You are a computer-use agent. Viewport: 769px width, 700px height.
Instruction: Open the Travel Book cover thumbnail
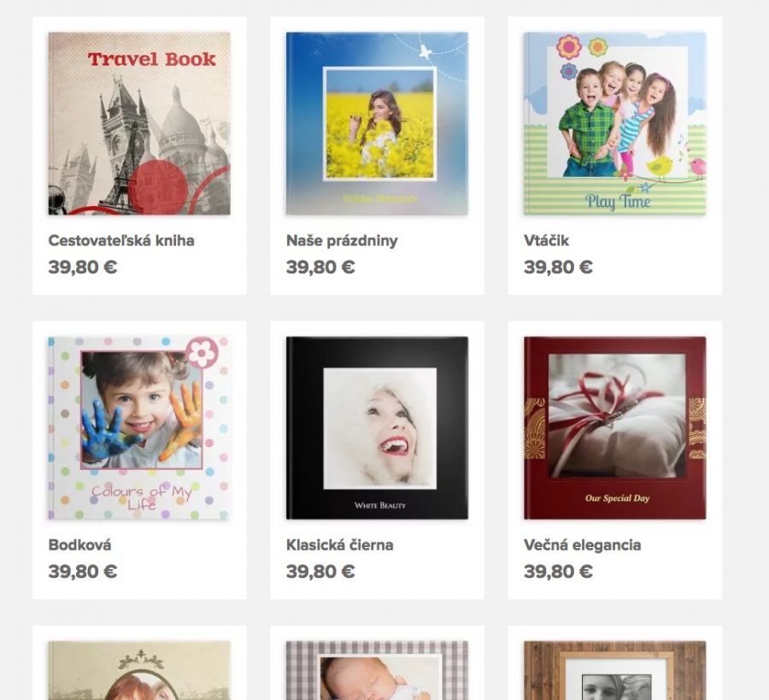coord(139,124)
